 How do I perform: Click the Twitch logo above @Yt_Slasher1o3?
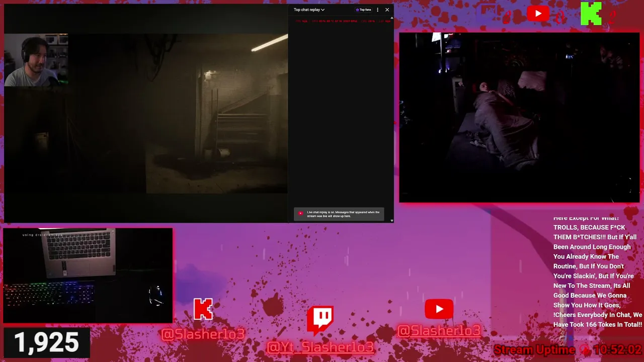point(320,320)
